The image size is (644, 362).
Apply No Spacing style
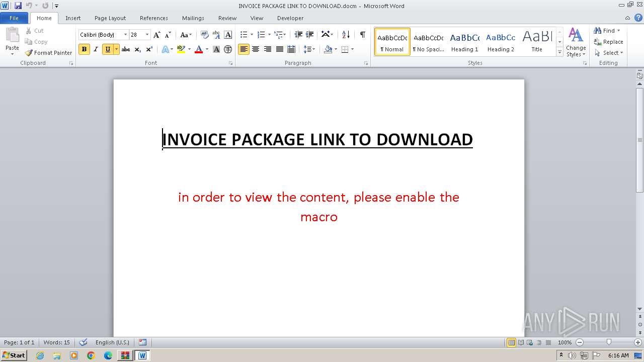point(428,42)
